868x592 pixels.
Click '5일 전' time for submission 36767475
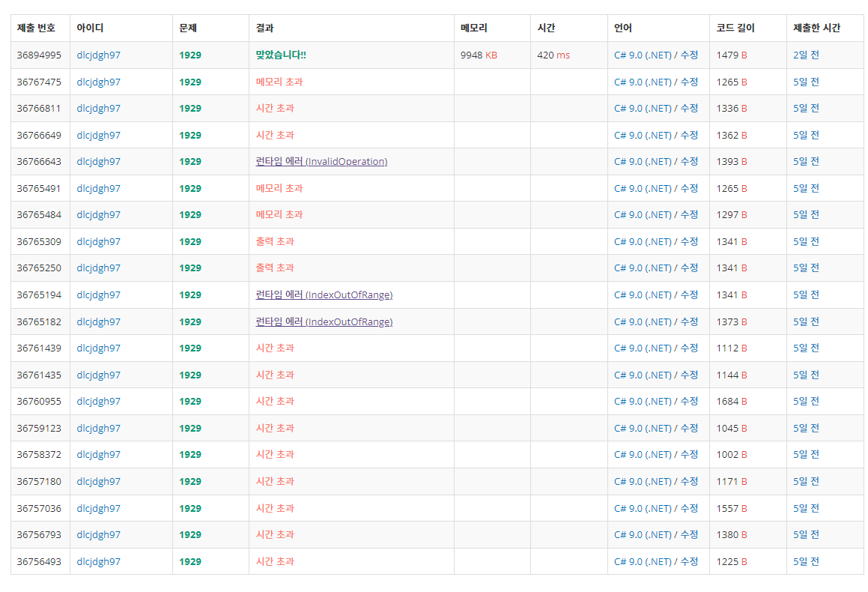click(x=806, y=82)
